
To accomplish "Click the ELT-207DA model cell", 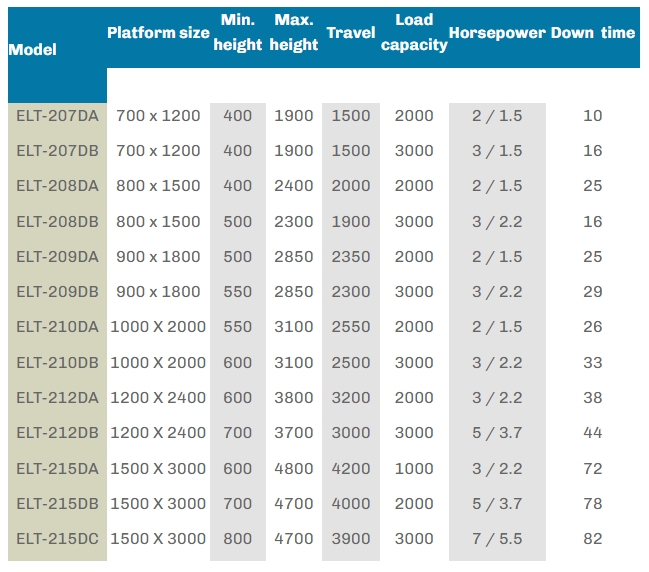I will (x=58, y=115).
